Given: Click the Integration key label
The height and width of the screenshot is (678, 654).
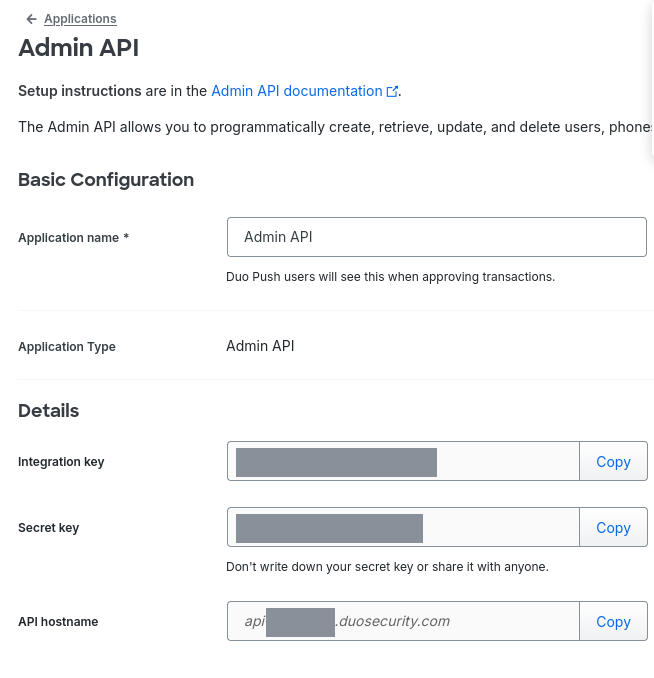Looking at the screenshot, I should coord(61,462).
